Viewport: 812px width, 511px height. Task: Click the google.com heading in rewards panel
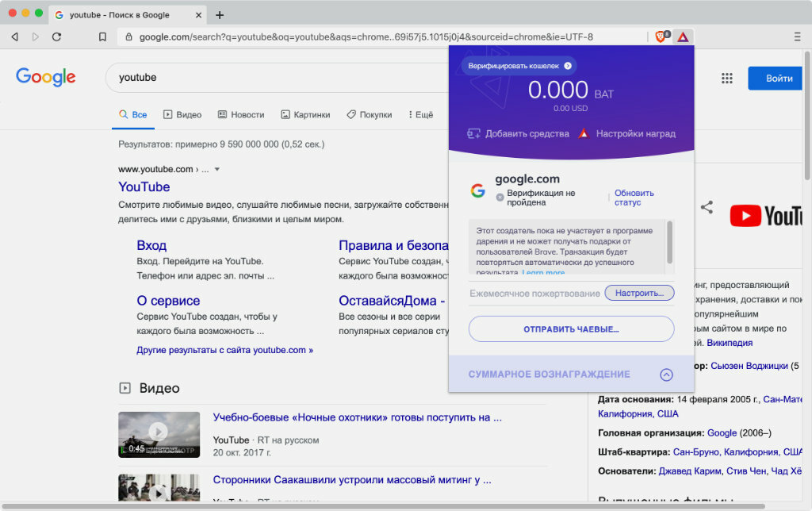click(x=527, y=179)
